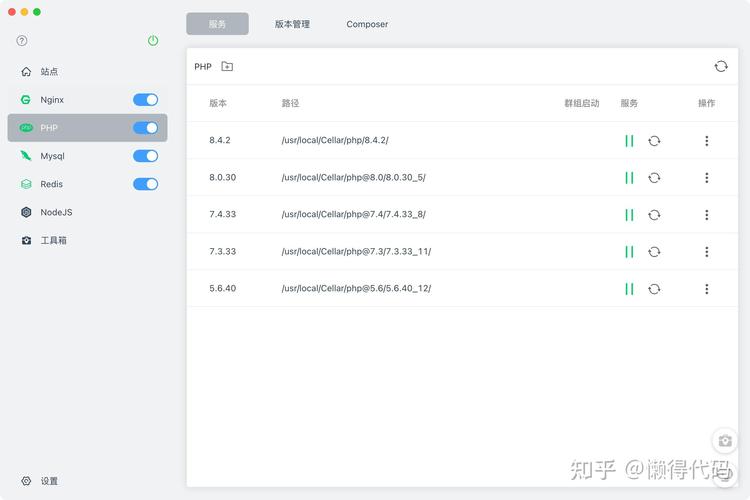The image size is (750, 500).
Task: Click the path /usr/local/Cellar/php@7.3/7.3.33_11/
Action: 356,251
